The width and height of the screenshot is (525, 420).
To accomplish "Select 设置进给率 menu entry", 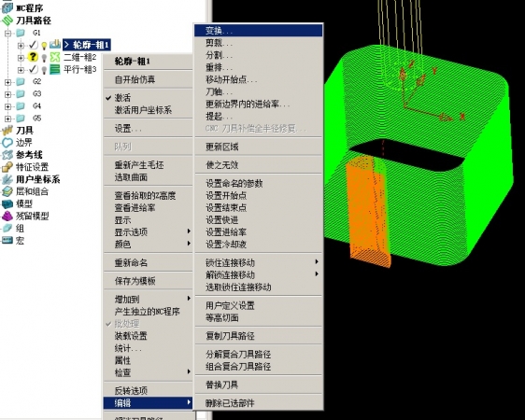I will [259, 232].
